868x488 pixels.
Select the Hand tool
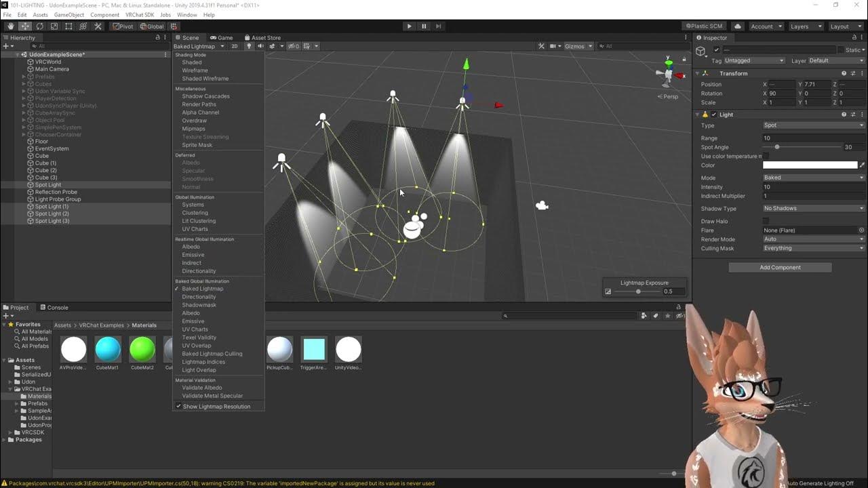coord(10,26)
